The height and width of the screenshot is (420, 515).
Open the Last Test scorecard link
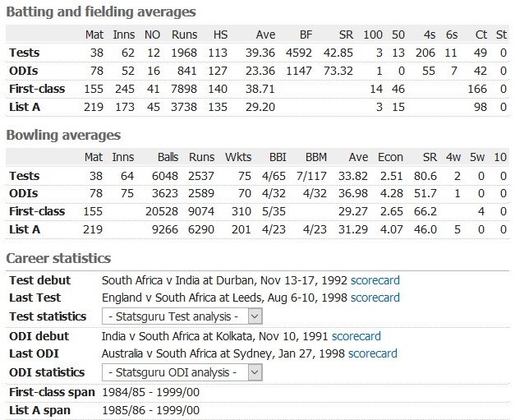pyautogui.click(x=375, y=298)
